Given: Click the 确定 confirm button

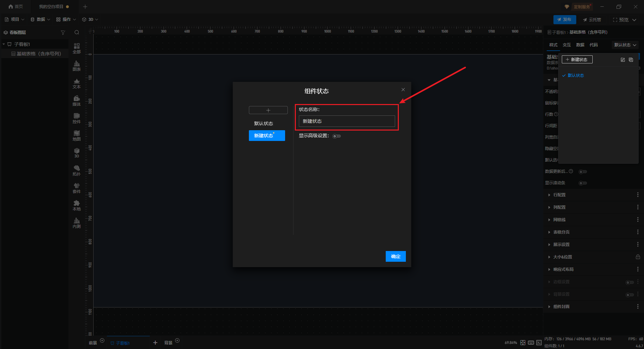Looking at the screenshot, I should coord(395,256).
